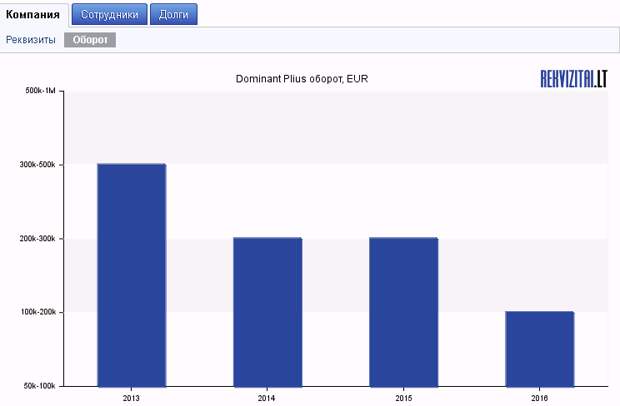Open the Сотрудники tab

coord(110,14)
